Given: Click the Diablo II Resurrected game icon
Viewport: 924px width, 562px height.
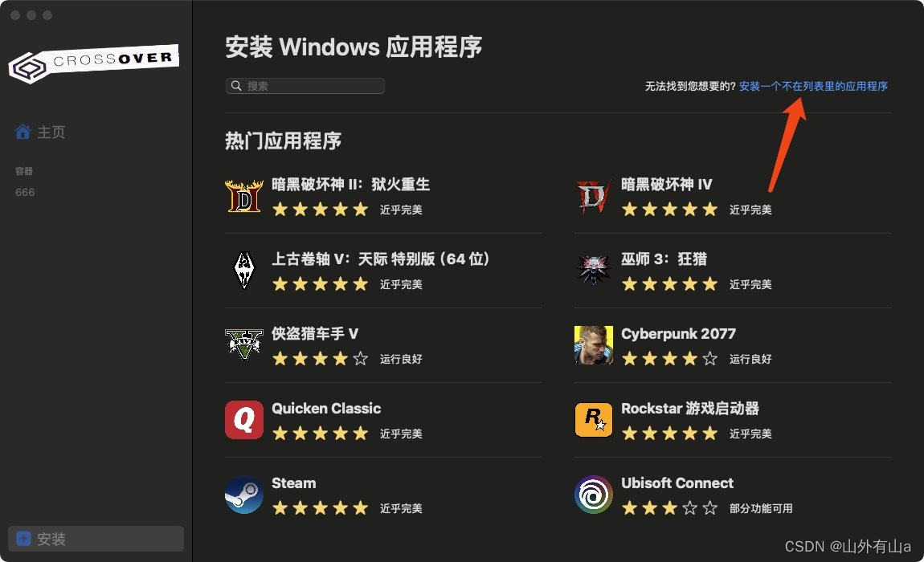Looking at the screenshot, I should [244, 196].
